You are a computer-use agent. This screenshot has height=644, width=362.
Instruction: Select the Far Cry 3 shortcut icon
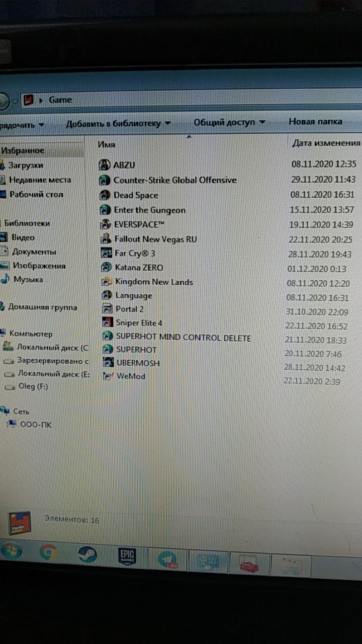point(106,253)
